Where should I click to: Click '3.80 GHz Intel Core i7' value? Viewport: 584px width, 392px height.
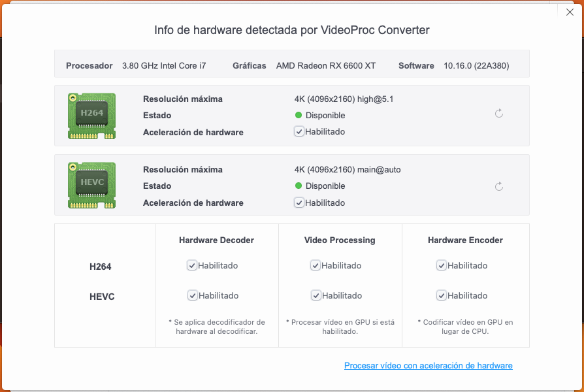[x=164, y=65]
